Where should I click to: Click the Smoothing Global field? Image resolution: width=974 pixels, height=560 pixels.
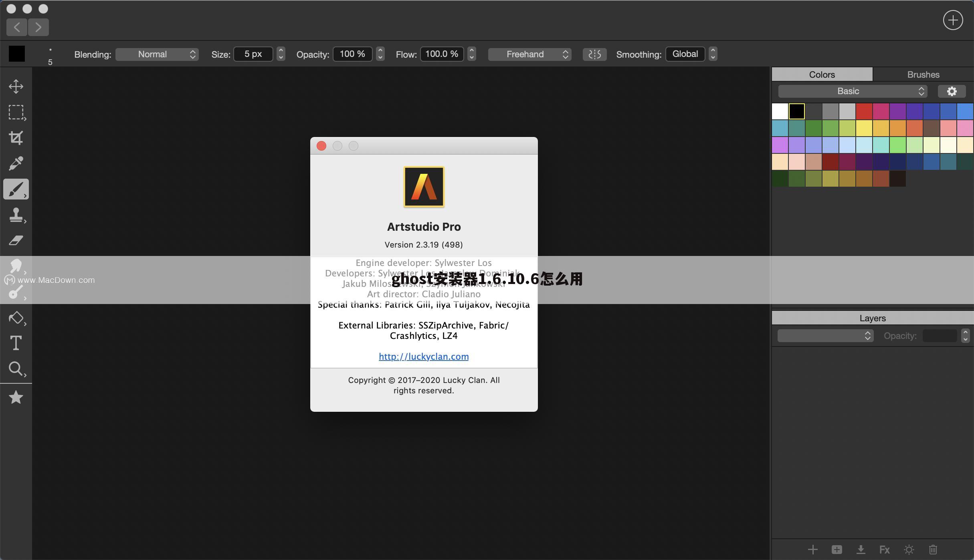pyautogui.click(x=685, y=54)
